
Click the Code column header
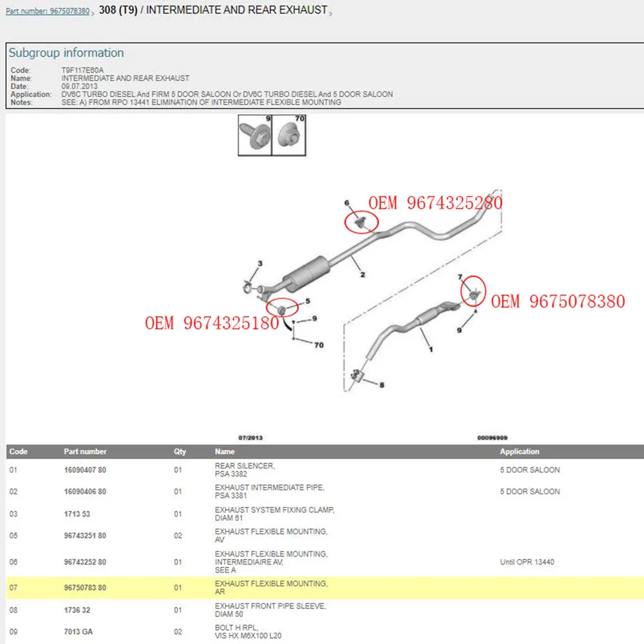[19, 451]
